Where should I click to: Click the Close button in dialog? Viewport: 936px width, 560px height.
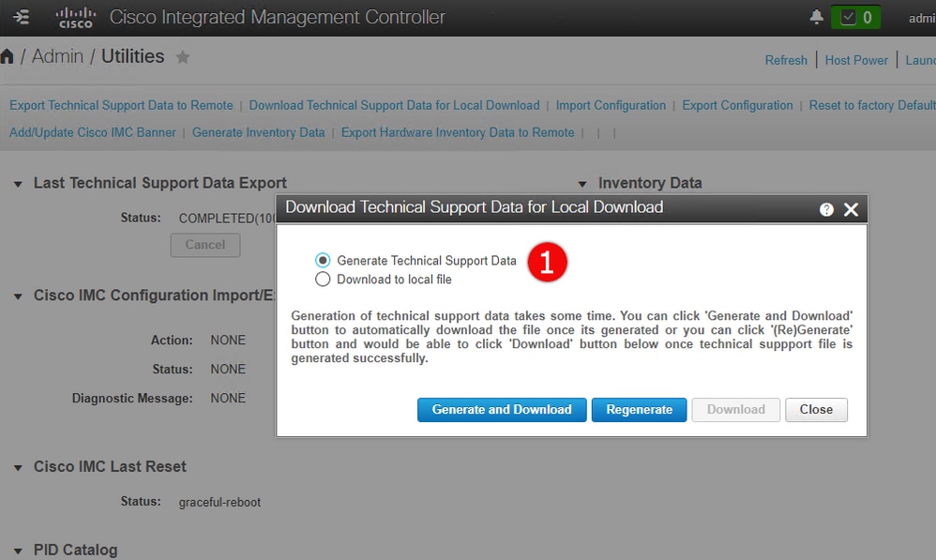816,410
